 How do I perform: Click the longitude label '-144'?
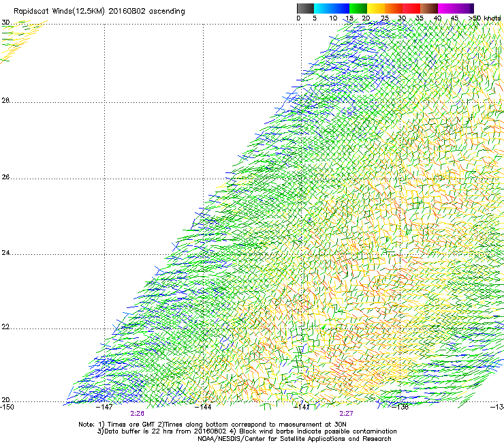pyautogui.click(x=203, y=407)
